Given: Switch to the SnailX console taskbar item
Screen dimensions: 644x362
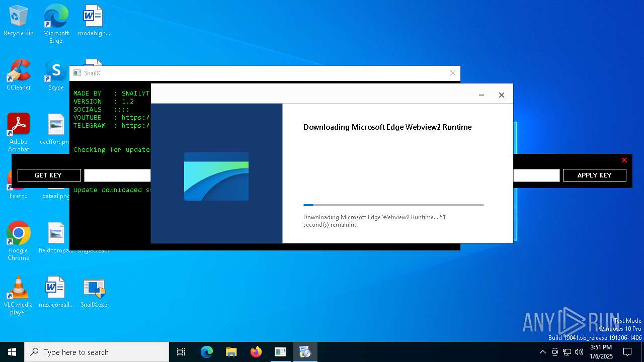Looking at the screenshot, I should pos(280,352).
